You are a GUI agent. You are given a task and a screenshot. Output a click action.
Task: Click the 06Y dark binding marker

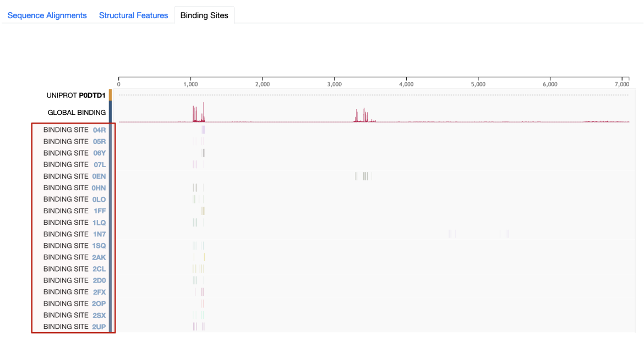tap(204, 153)
